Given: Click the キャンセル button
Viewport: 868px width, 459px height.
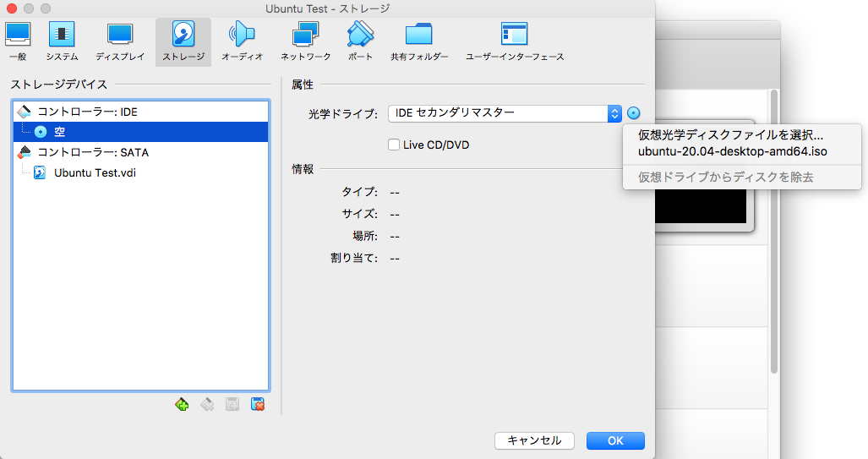Looking at the screenshot, I should (534, 440).
